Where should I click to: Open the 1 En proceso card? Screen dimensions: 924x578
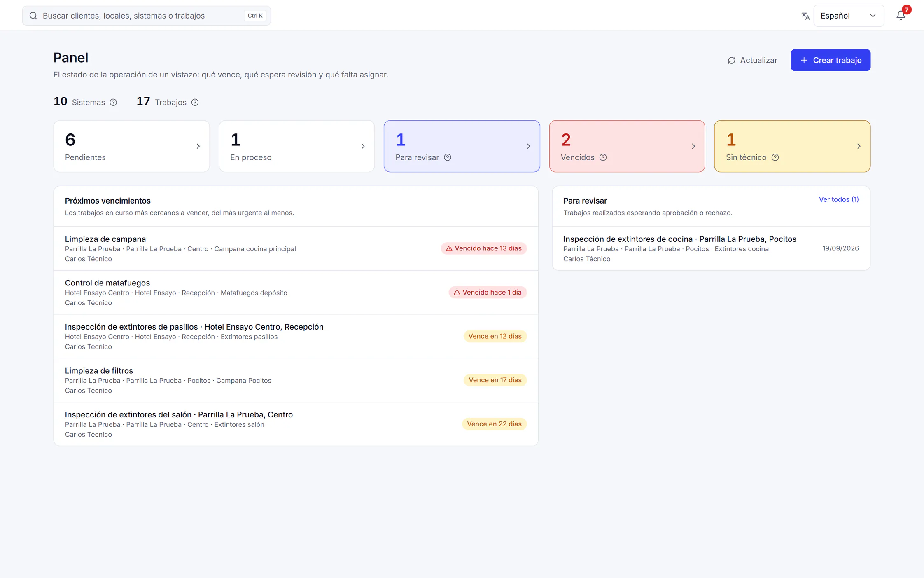coord(297,146)
